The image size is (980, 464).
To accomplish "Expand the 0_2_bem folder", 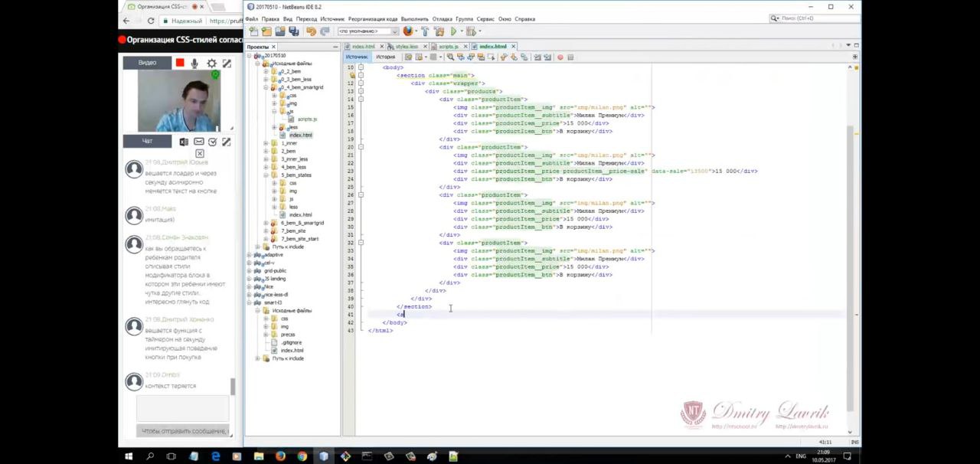I will (x=266, y=71).
